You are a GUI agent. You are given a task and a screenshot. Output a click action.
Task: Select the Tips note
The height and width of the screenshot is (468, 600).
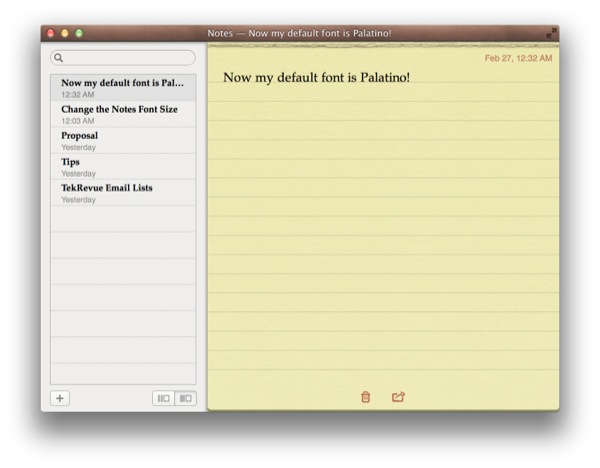123,167
